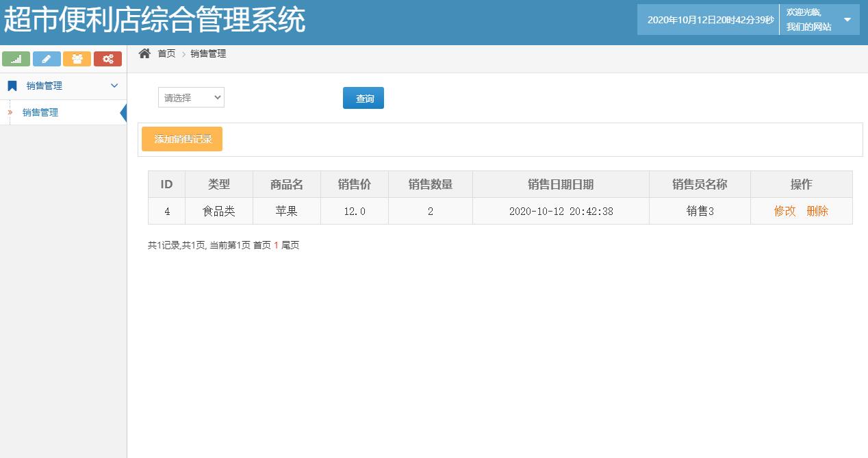This screenshot has height=458, width=868.
Task: Select the green bar-chart statistics icon
Action: [16, 59]
